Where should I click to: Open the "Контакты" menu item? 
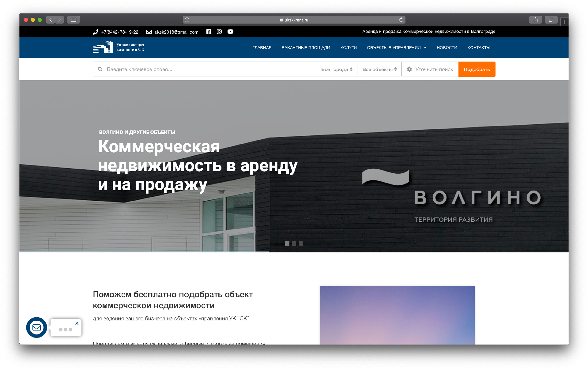pyautogui.click(x=479, y=48)
